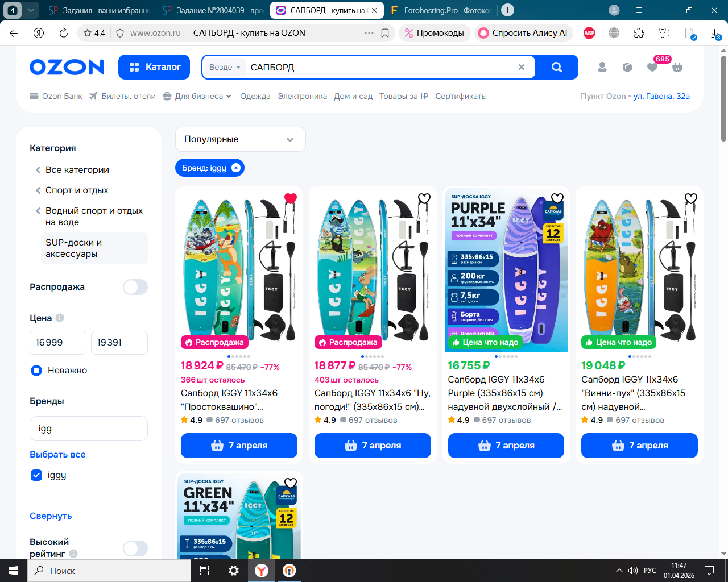The width and height of the screenshot is (728, 582).
Task: Open favorites heart icon with 685 badge
Action: (652, 67)
